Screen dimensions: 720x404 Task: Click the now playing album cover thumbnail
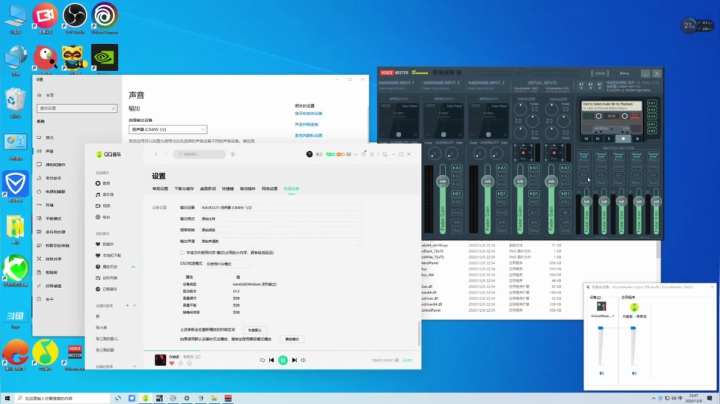pos(160,360)
